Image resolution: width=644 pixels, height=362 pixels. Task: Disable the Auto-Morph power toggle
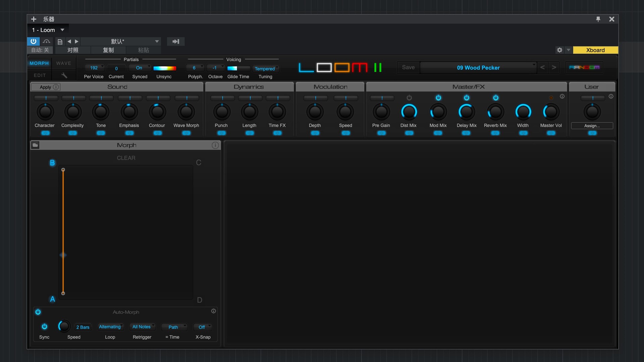pos(38,312)
